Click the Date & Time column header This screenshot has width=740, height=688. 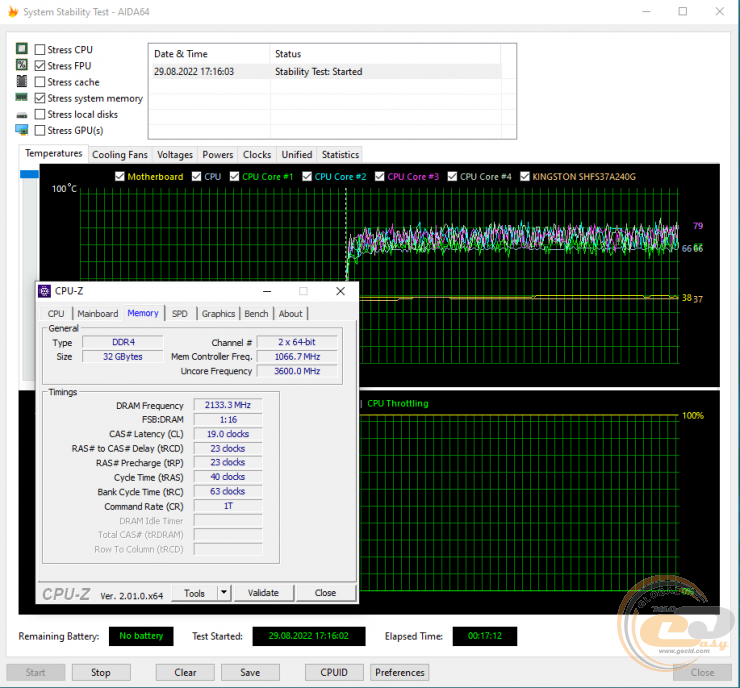210,54
